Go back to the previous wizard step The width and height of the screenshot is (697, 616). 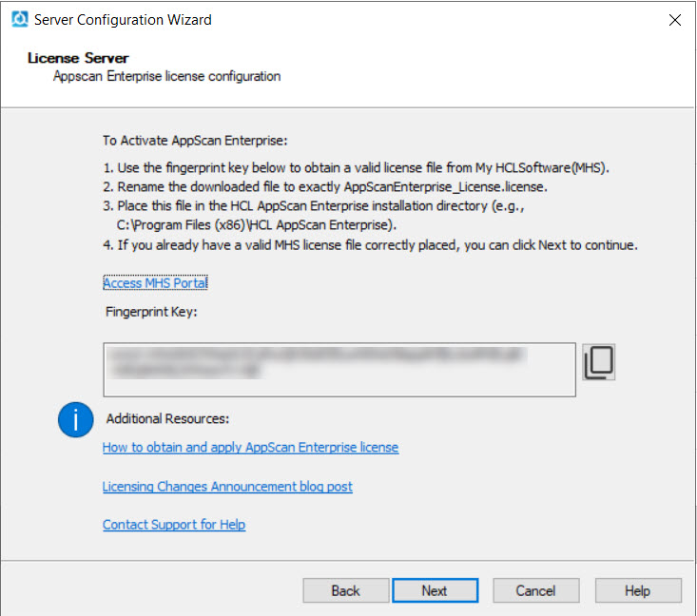point(346,590)
